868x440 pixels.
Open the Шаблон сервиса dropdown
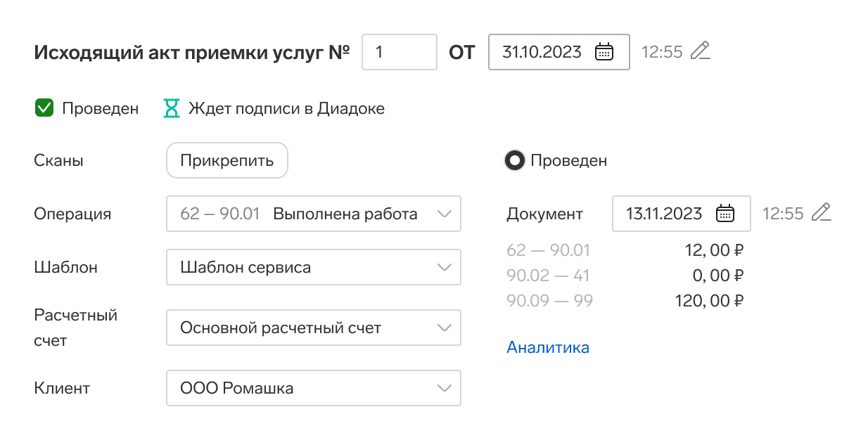coord(444,267)
